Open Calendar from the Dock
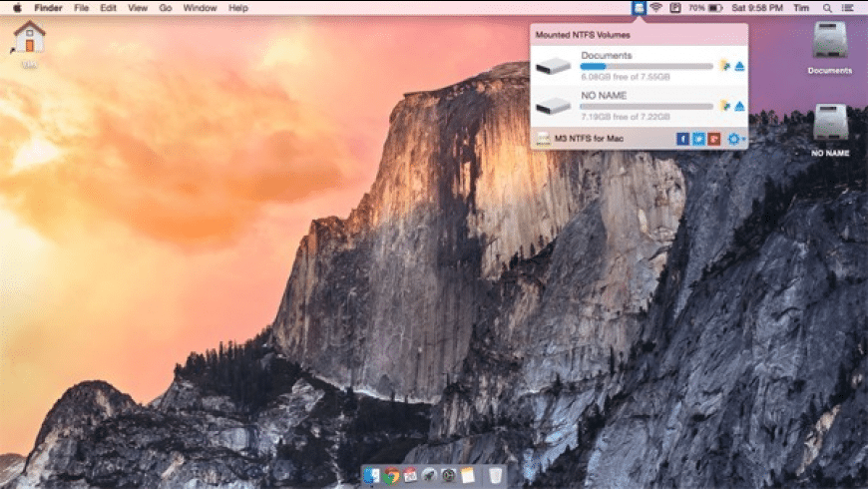868x489 pixels. click(x=410, y=475)
